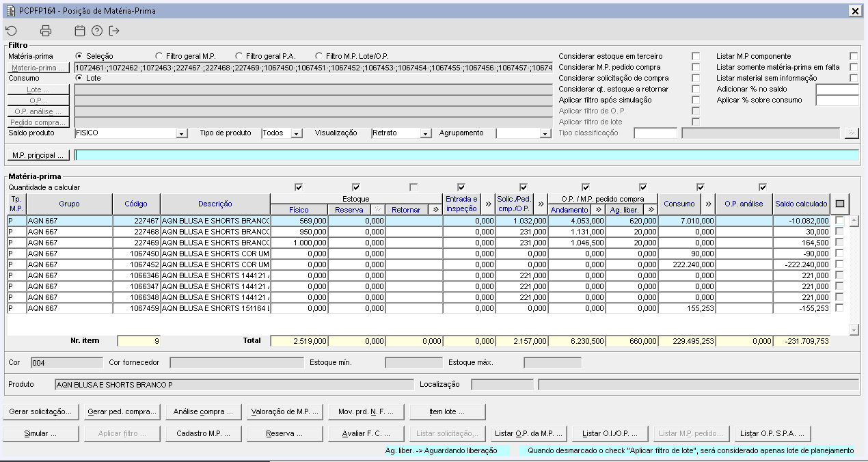
Task: Click expand arrow beside Consumo column header
Action: pyautogui.click(x=708, y=204)
